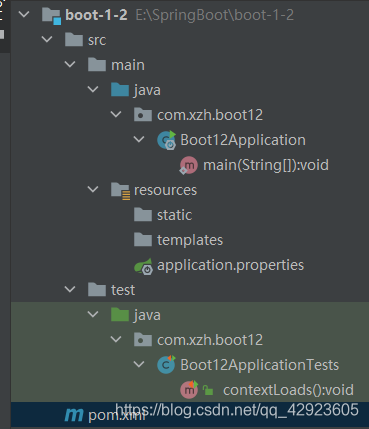This screenshot has width=369, height=429.
Task: Select Boot12Application in the tree
Action: (243, 140)
